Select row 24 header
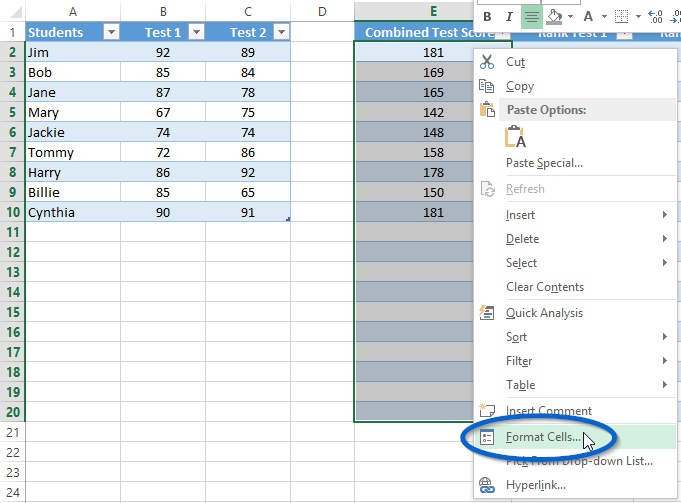681x503 pixels. point(13,492)
